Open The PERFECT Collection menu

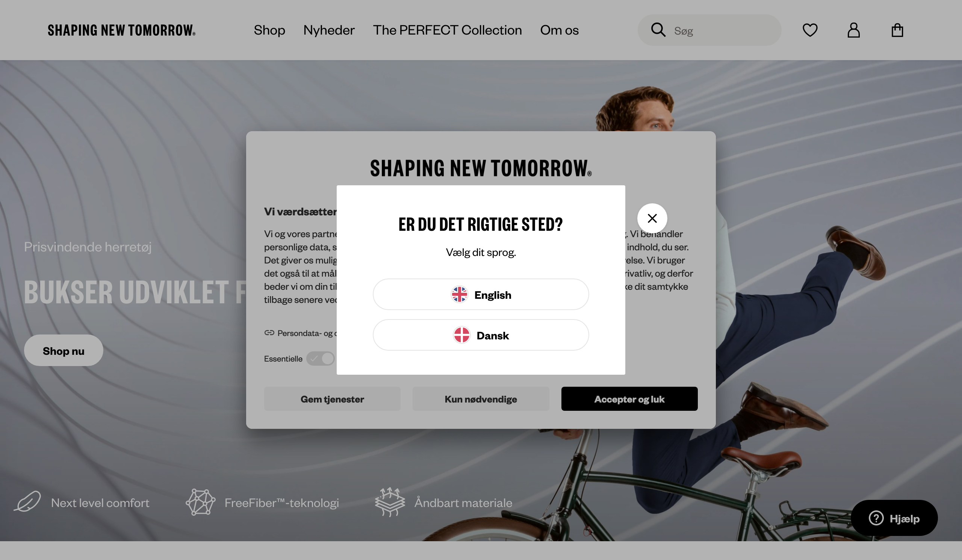tap(448, 30)
